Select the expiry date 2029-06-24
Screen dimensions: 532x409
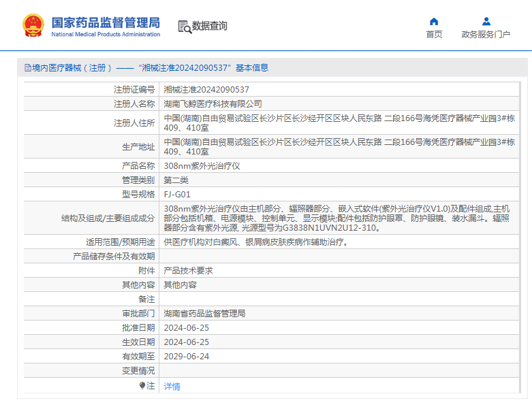[x=186, y=356]
